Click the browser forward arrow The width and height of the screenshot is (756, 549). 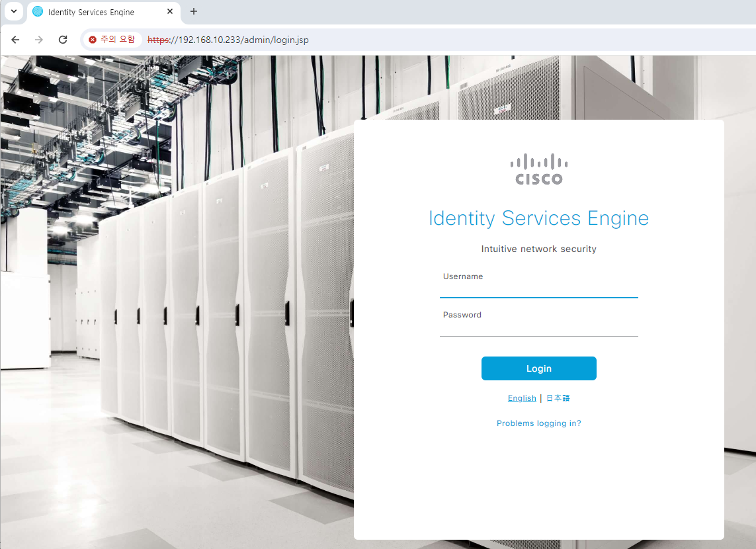click(x=39, y=40)
